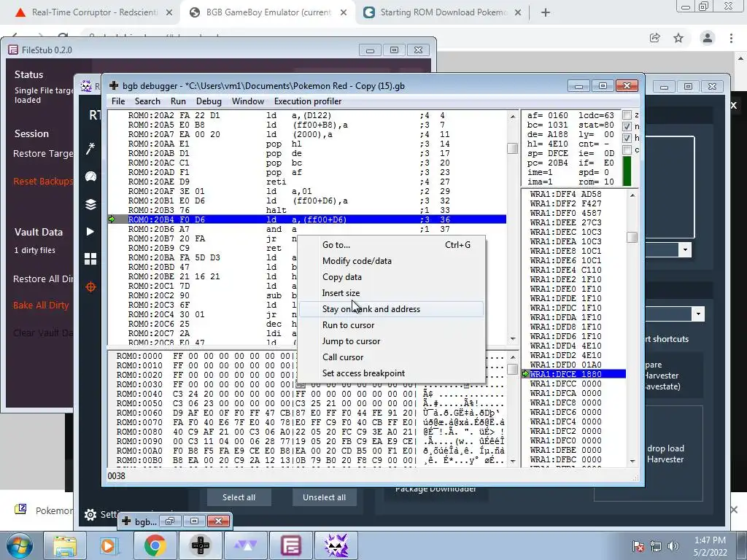747x560 pixels.
Task: Click 'Restore Target' in FileStub Session
Action: (43, 153)
